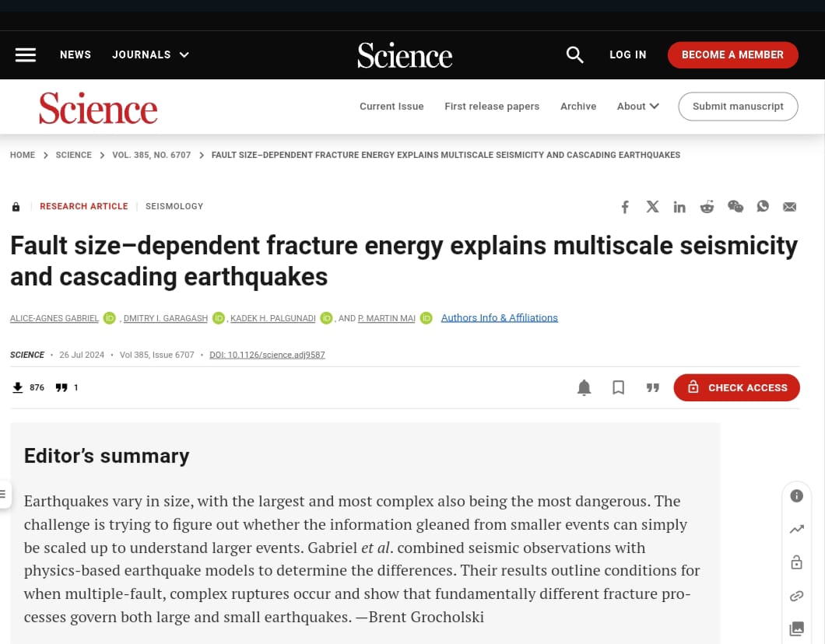Open the left side panel expander
Viewport: 825px width, 644px height.
click(4, 494)
